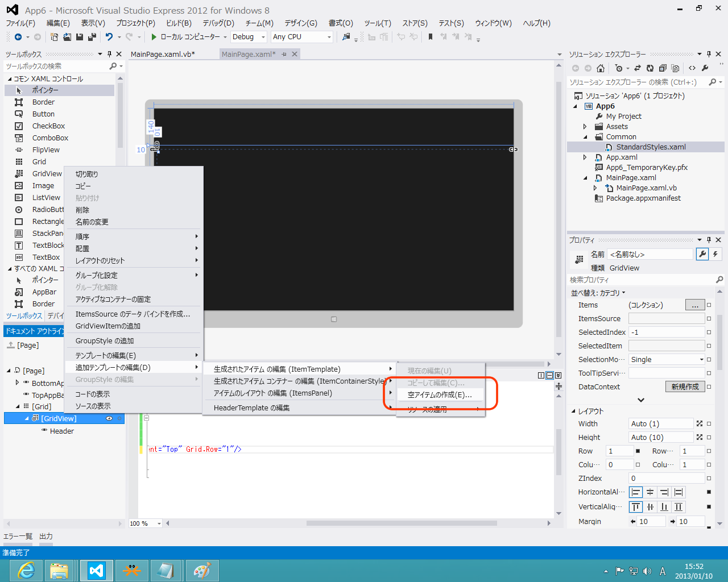Image resolution: width=728 pixels, height=582 pixels.
Task: Set HorizontalAlignment to Stretch
Action: [x=679, y=492]
